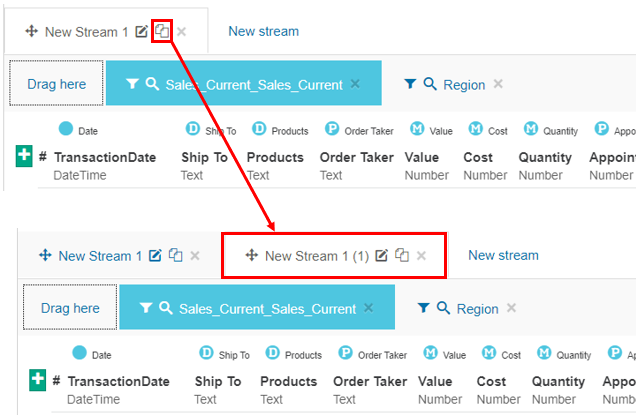Click the duplicate icon highlighted in red
Image resolution: width=636 pixels, height=415 pixels.
click(162, 32)
